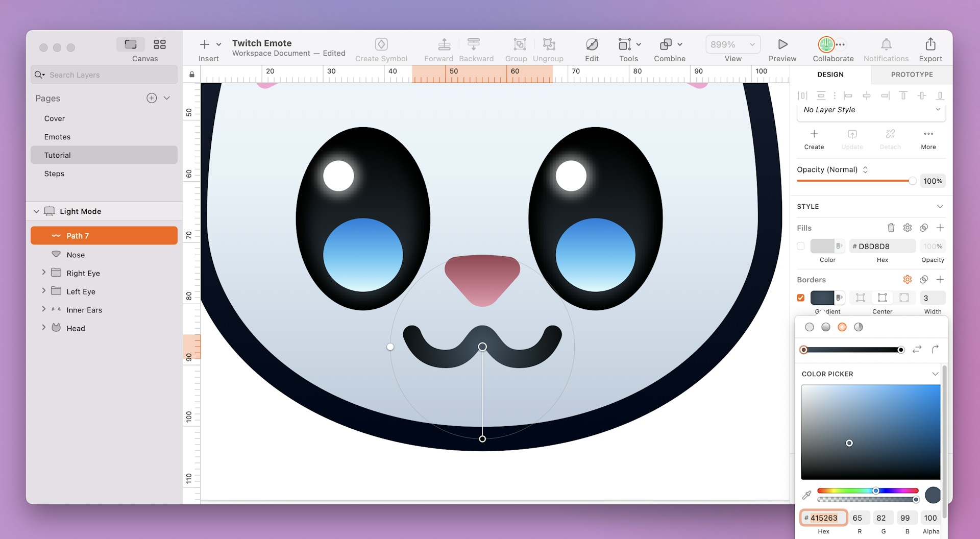This screenshot has width=980, height=539.
Task: Pick a hue on the color picker hue slider
Action: [868, 491]
